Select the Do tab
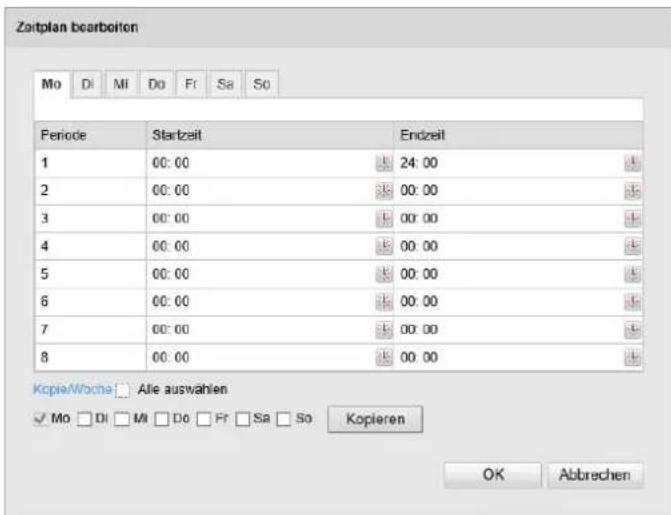 pyautogui.click(x=157, y=84)
